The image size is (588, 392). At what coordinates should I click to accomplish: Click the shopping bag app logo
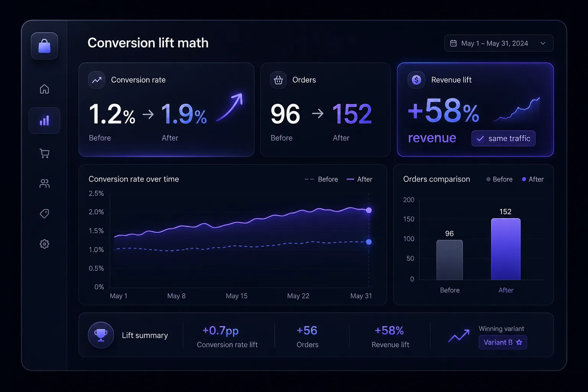tap(44, 46)
